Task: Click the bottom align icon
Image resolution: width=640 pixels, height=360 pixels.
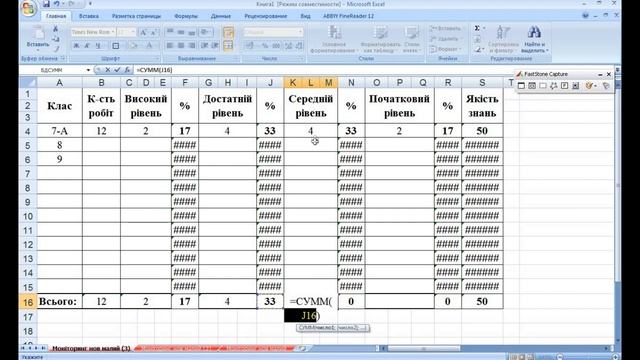Action: [192, 32]
